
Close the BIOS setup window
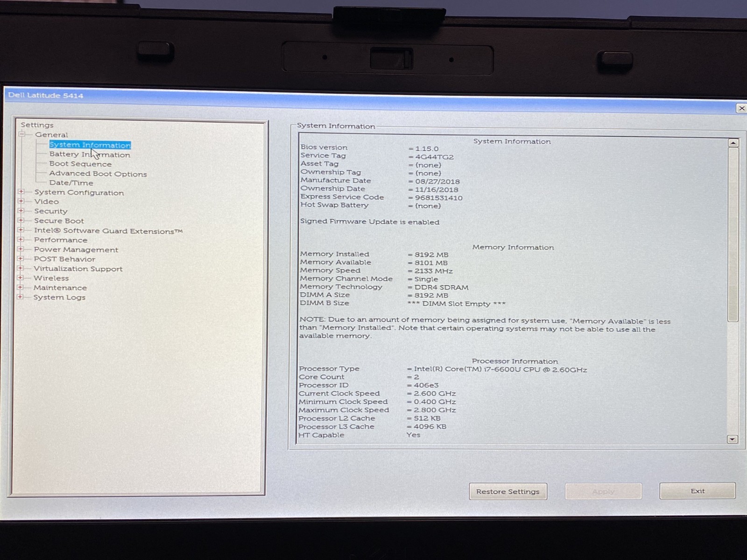coord(741,108)
